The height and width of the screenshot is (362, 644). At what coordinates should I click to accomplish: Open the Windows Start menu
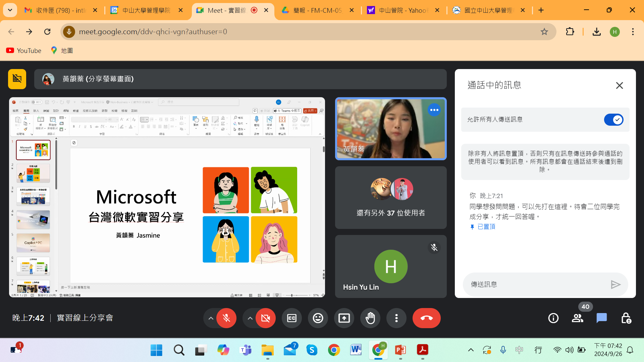coord(156,350)
